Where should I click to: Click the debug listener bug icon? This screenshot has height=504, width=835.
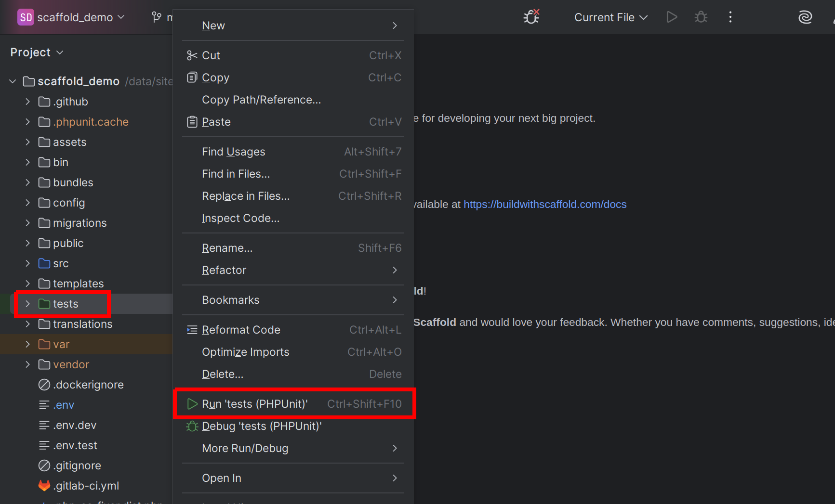[x=531, y=17]
